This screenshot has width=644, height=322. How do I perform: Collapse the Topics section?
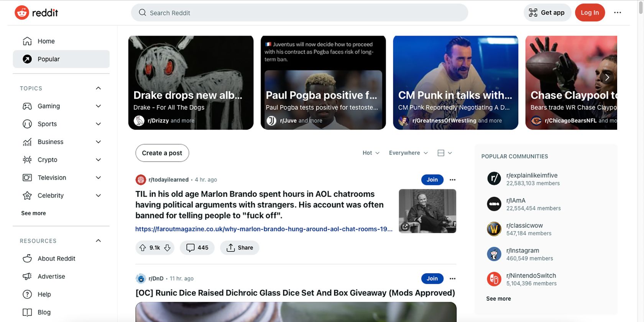coord(99,88)
